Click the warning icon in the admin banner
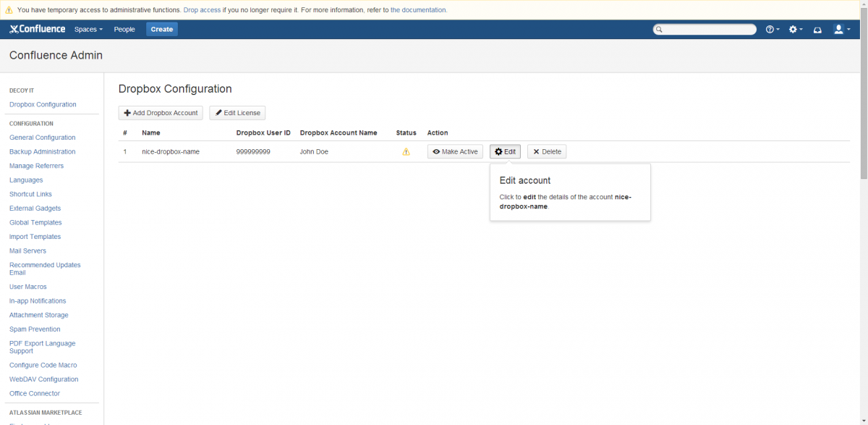 [x=9, y=10]
